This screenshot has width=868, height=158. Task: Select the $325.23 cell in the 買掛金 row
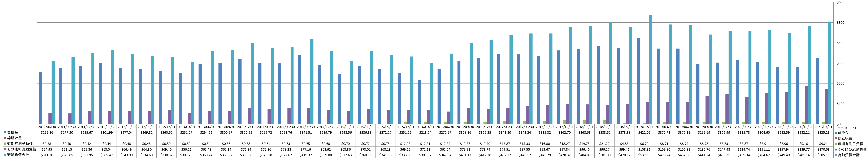pos(823,132)
